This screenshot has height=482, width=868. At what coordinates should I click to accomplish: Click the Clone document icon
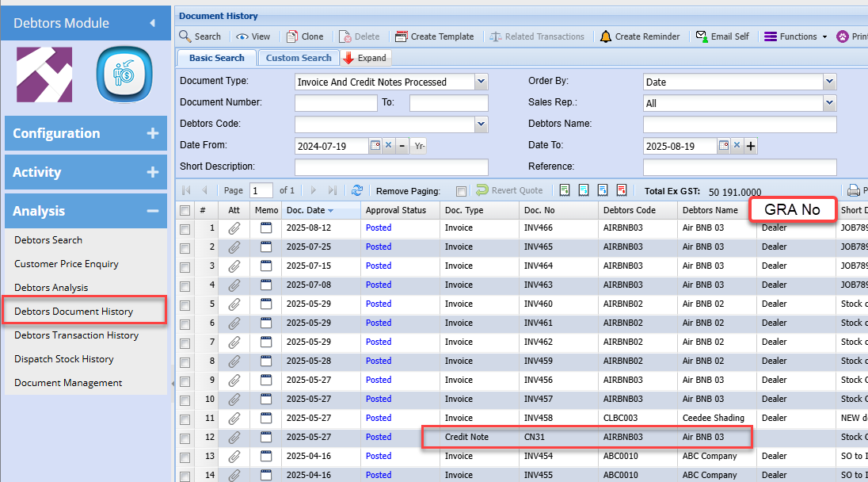[291, 36]
